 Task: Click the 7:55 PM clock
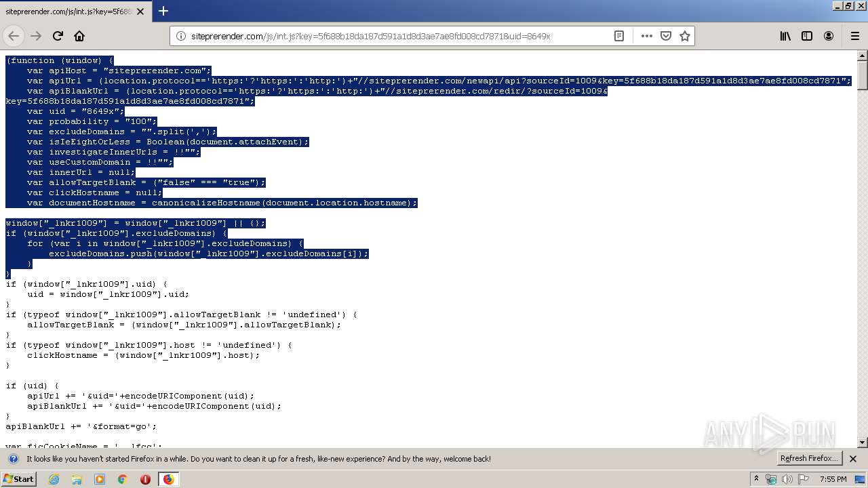(833, 479)
